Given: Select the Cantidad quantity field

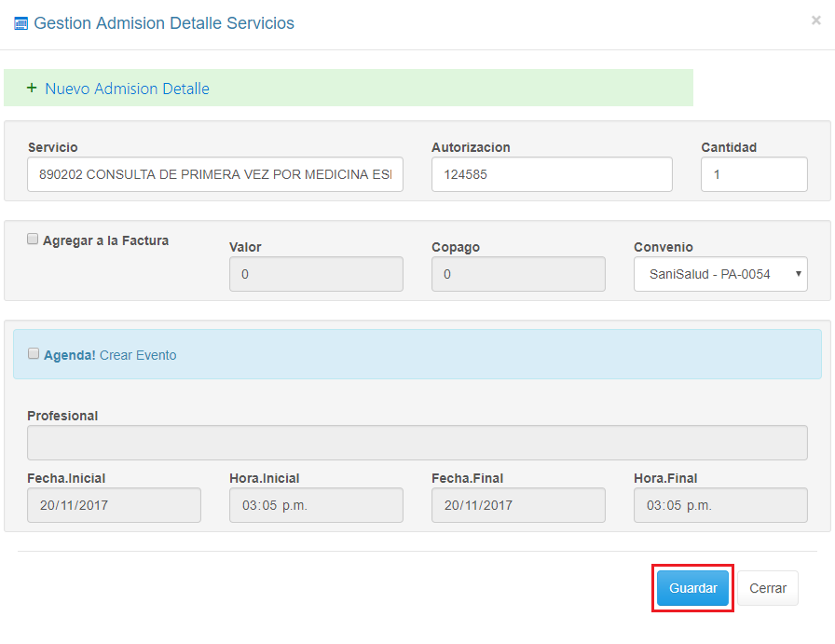Looking at the screenshot, I should pos(754,174).
